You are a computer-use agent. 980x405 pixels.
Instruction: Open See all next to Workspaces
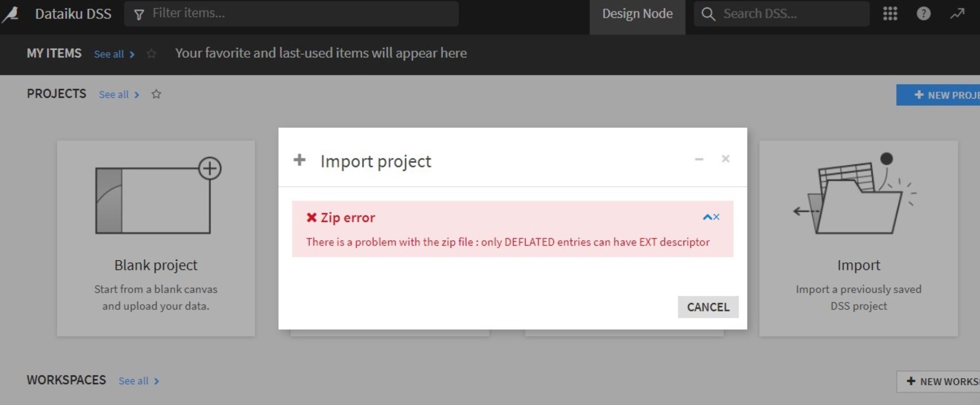coord(139,381)
